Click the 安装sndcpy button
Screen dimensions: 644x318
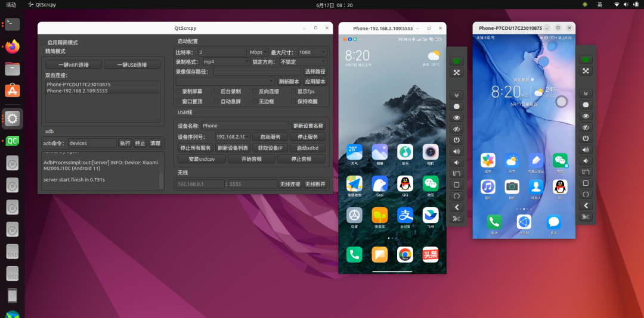[202, 159]
